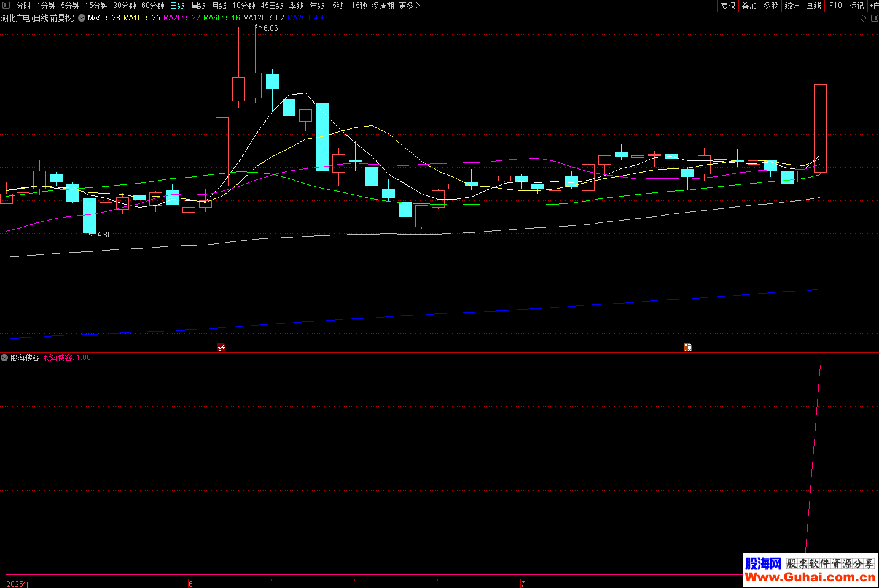Screen dimensions: 879x588
Task: Click the 预 forecast event marker
Action: [x=687, y=348]
